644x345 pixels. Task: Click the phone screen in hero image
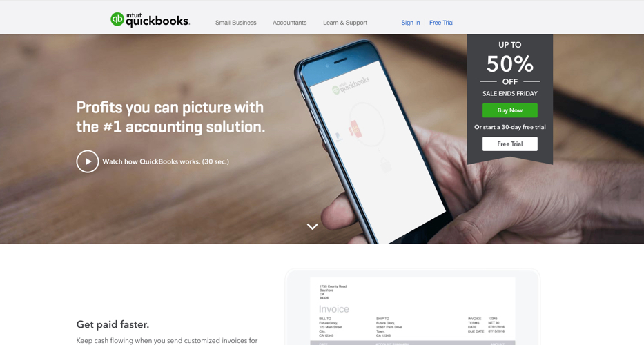377,151
